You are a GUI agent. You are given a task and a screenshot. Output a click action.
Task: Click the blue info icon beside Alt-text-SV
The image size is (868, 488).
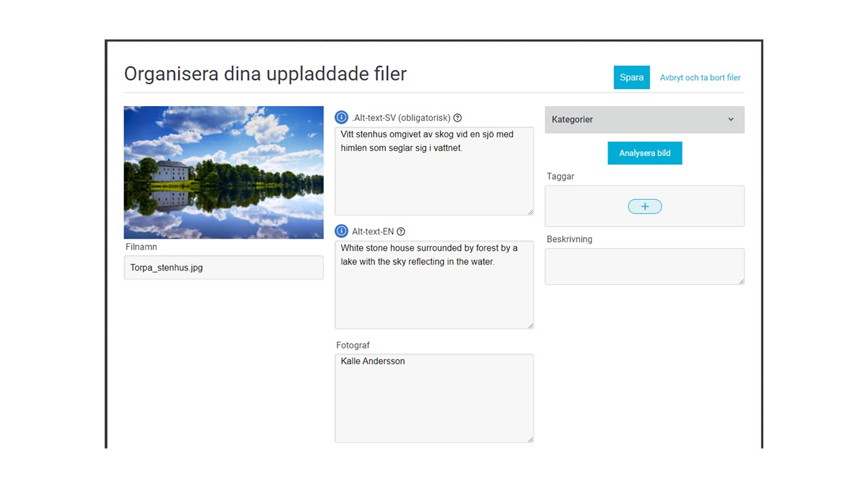tap(341, 118)
